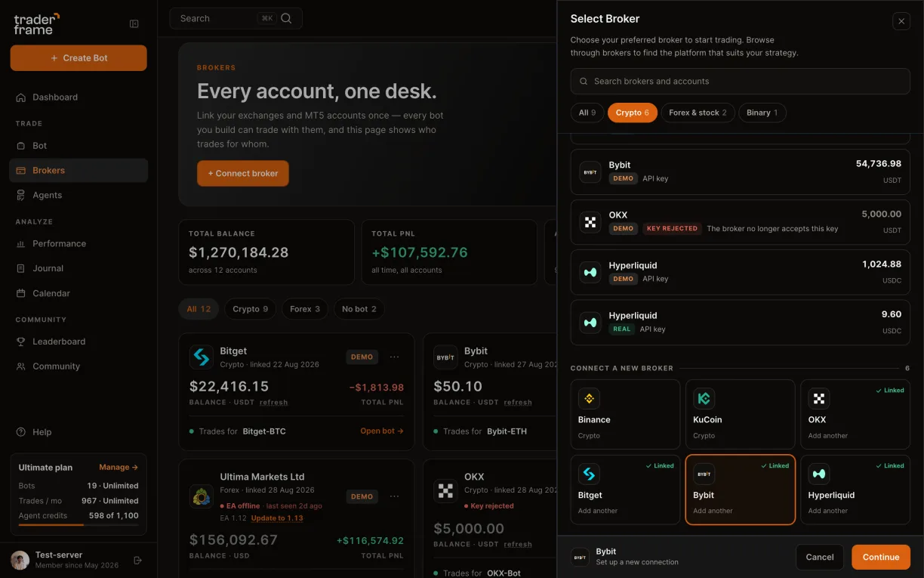This screenshot has width=924, height=578.
Task: Click the Cancel button
Action: [820, 557]
